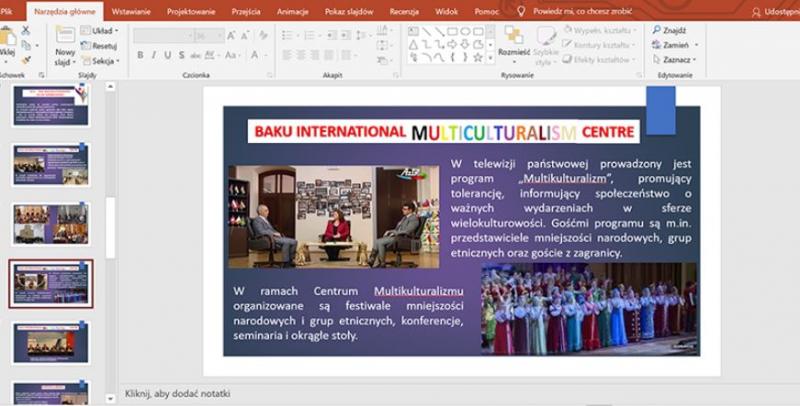Toggle abc strikethrough formatting
Viewport: 800px width, 406px height.
pyautogui.click(x=195, y=55)
